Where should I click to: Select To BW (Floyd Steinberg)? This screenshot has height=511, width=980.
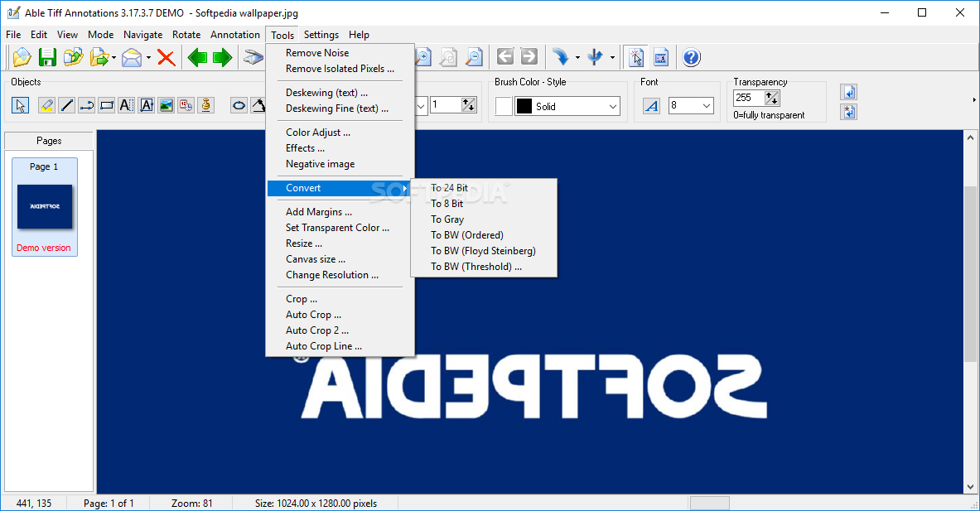(484, 251)
